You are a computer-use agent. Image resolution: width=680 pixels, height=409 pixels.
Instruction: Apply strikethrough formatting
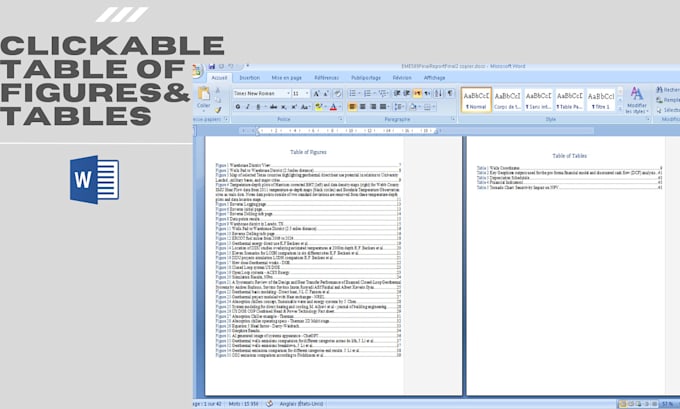273,107
